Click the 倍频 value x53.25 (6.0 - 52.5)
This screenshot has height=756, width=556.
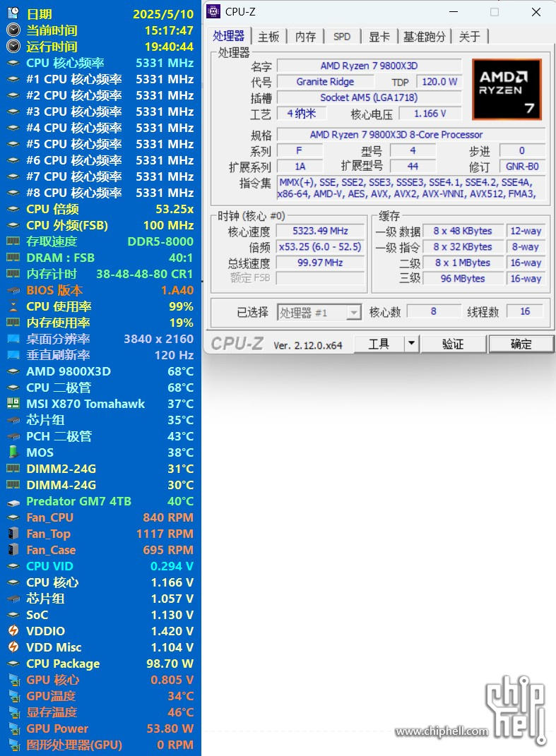click(321, 247)
